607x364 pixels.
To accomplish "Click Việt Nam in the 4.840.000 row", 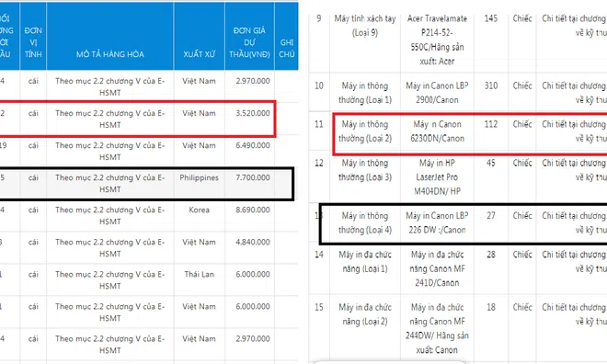I will (199, 242).
